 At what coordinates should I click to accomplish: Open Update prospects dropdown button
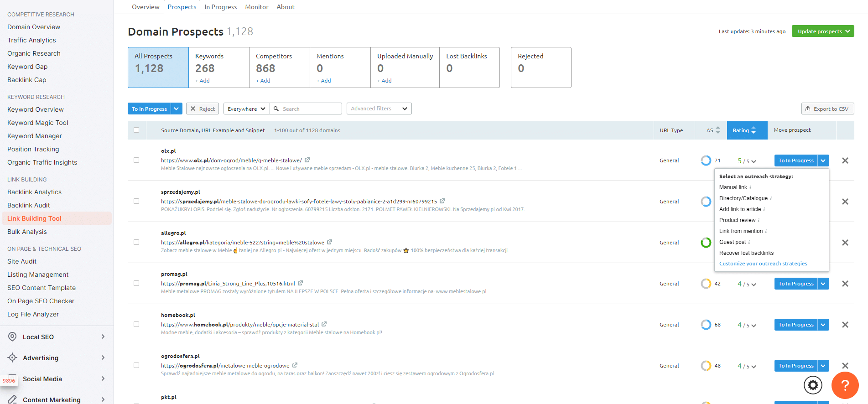pos(823,31)
